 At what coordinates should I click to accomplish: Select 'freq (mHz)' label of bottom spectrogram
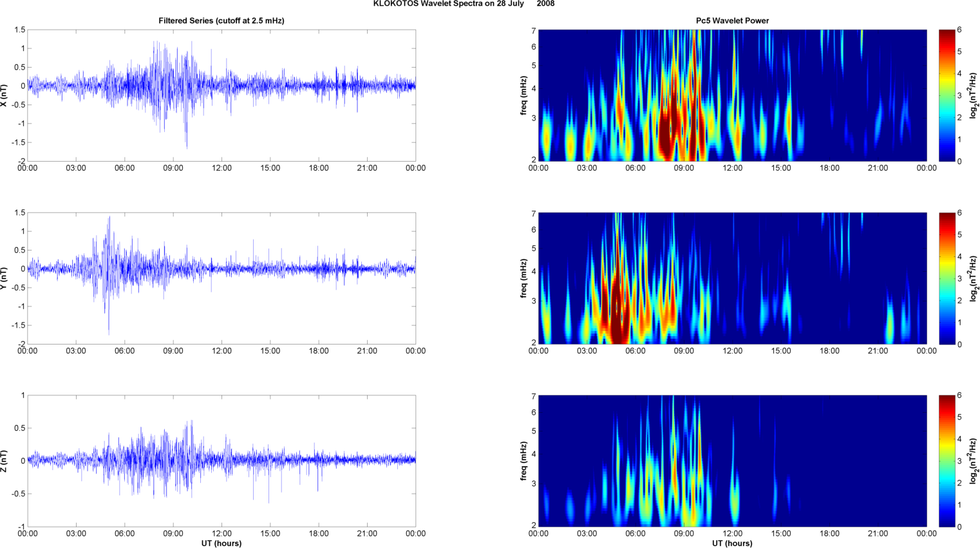pos(524,461)
